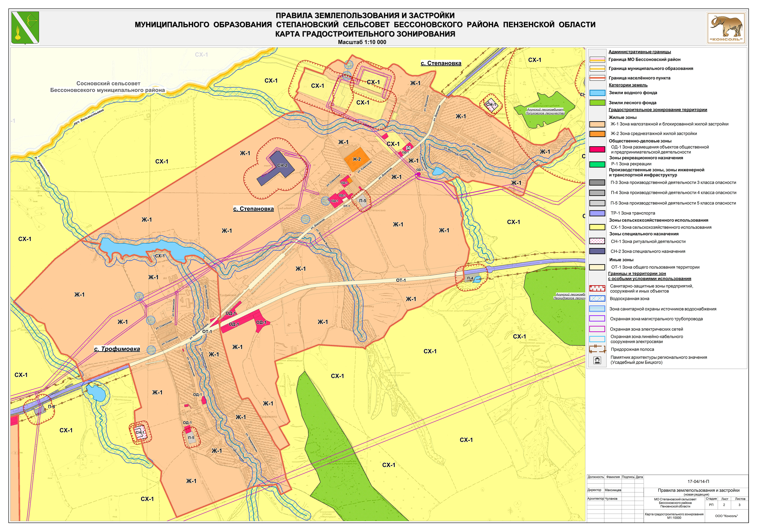Screen dimensions: 757x532
Task: Click 'Правила землепользования и застройки' in title block
Action: (699, 491)
